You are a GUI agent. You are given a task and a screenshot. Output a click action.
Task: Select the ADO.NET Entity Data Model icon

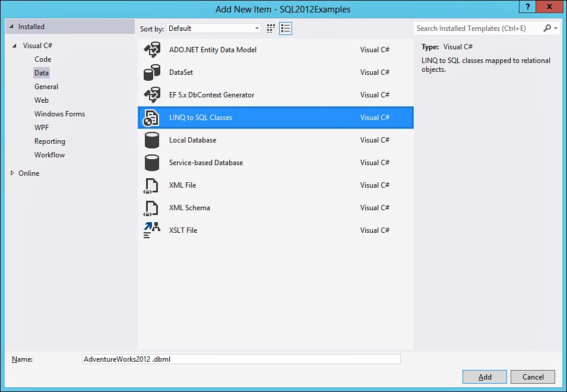pyautogui.click(x=152, y=50)
